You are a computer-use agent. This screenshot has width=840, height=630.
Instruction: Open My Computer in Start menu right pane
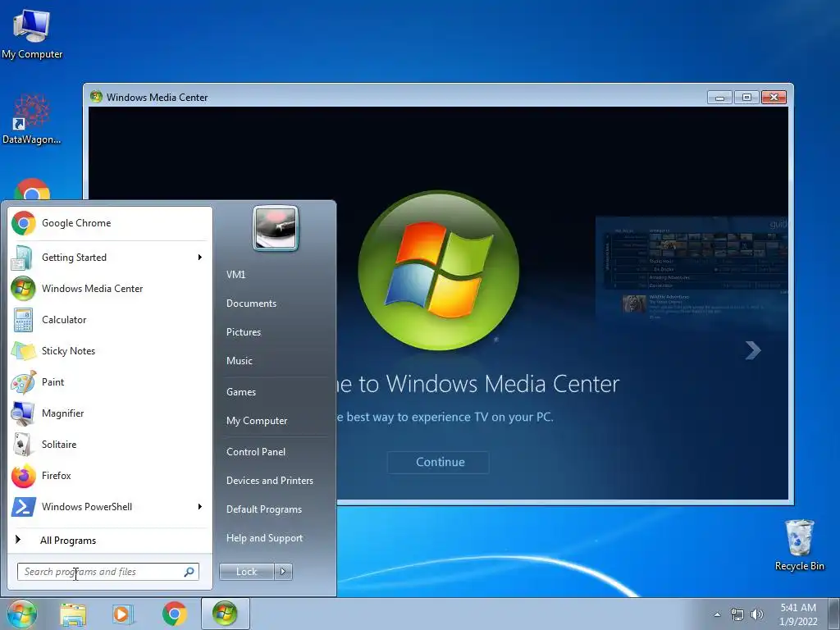pyautogui.click(x=257, y=421)
